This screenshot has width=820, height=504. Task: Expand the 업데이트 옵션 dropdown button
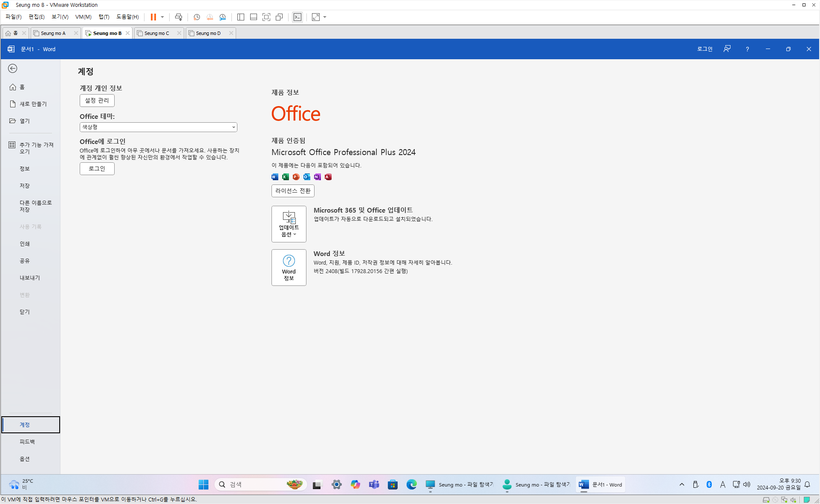coord(289,224)
